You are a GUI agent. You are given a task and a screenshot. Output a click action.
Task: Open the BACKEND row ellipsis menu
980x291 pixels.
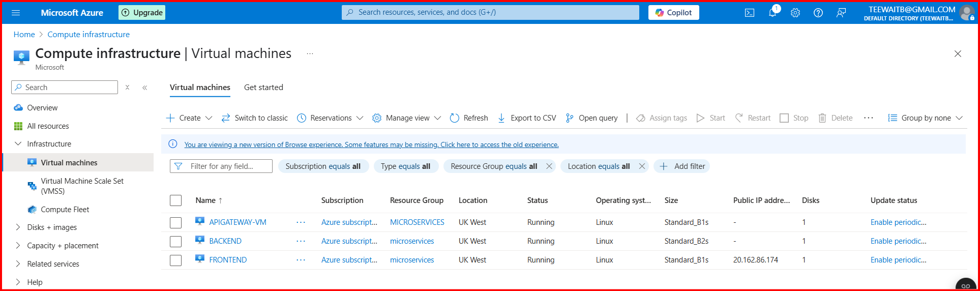(301, 241)
